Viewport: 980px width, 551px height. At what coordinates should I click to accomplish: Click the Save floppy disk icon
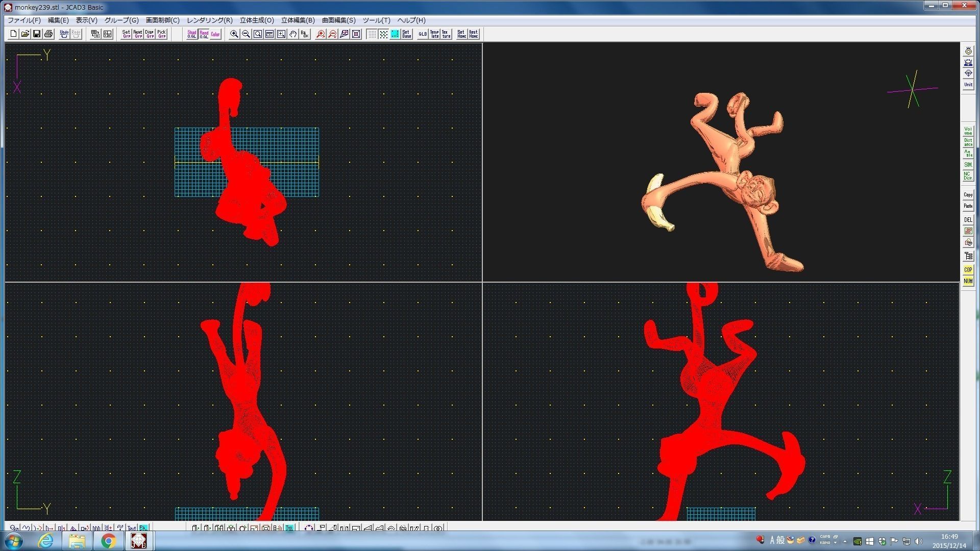tap(37, 34)
